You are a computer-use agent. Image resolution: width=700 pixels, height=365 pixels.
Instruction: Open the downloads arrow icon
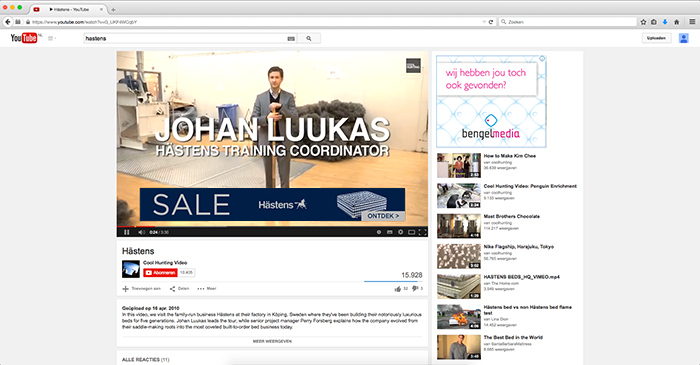[x=665, y=22]
